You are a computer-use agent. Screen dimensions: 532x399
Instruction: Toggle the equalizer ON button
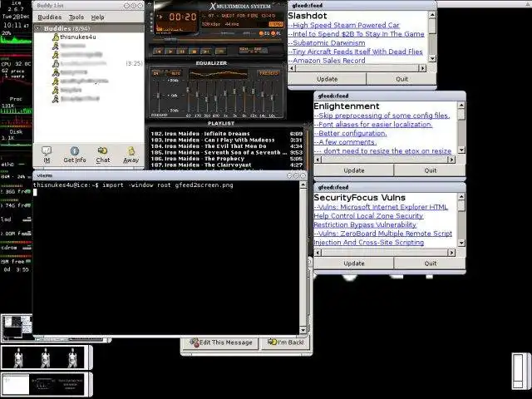[156, 73]
